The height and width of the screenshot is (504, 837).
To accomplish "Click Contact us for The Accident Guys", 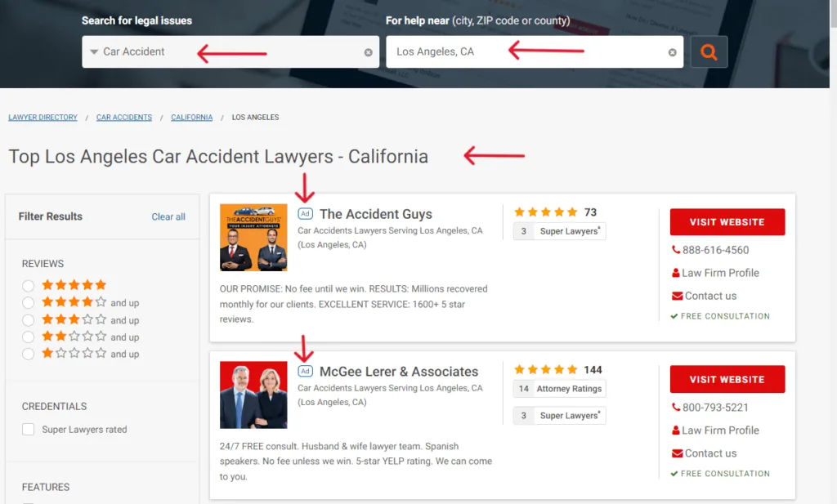I will (710, 296).
